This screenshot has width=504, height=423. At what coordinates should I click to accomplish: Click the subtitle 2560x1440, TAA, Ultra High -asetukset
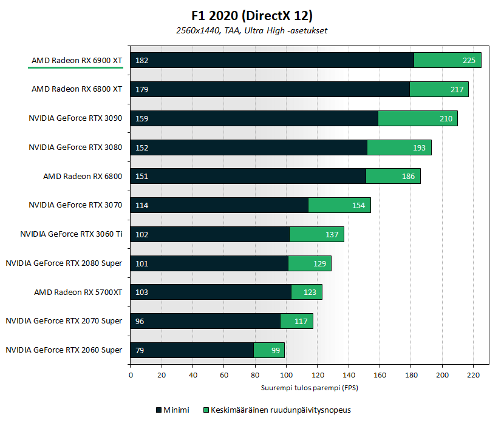[x=251, y=30]
